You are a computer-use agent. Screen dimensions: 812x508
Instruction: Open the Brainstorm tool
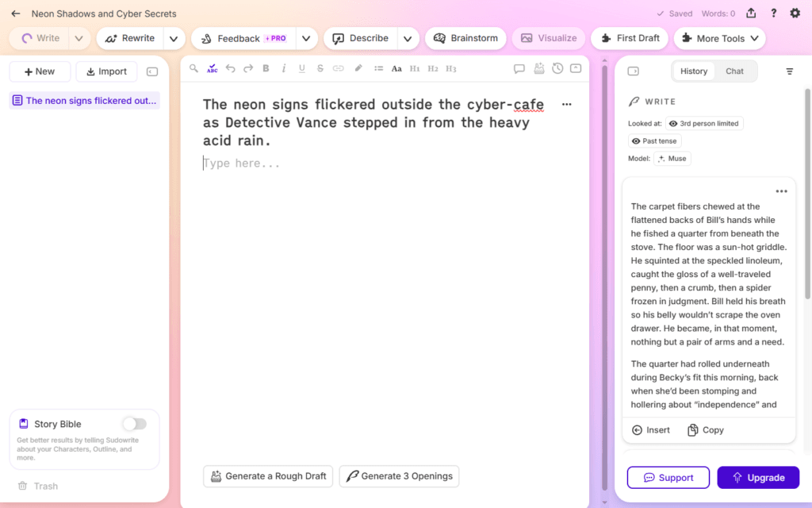(465, 38)
